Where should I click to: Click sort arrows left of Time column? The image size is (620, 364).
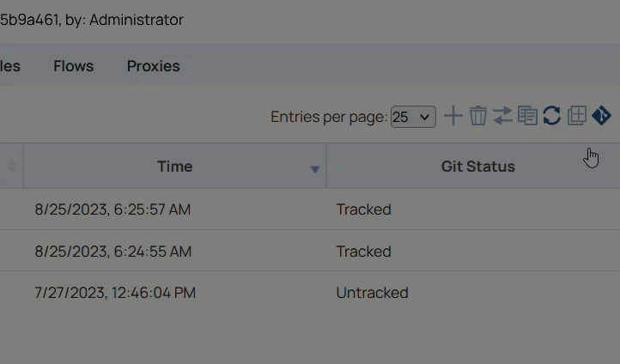pyautogui.click(x=12, y=167)
